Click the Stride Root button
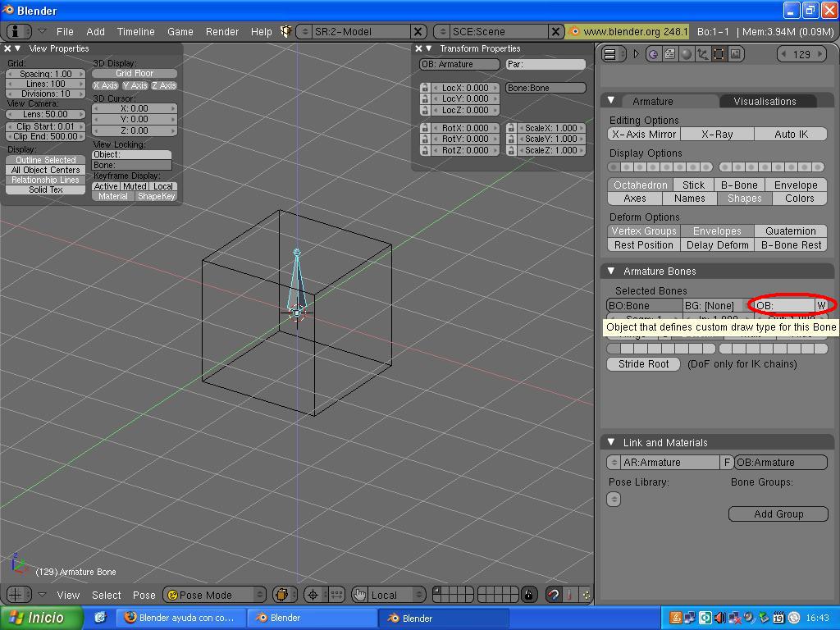This screenshot has width=840, height=630. pyautogui.click(x=643, y=363)
